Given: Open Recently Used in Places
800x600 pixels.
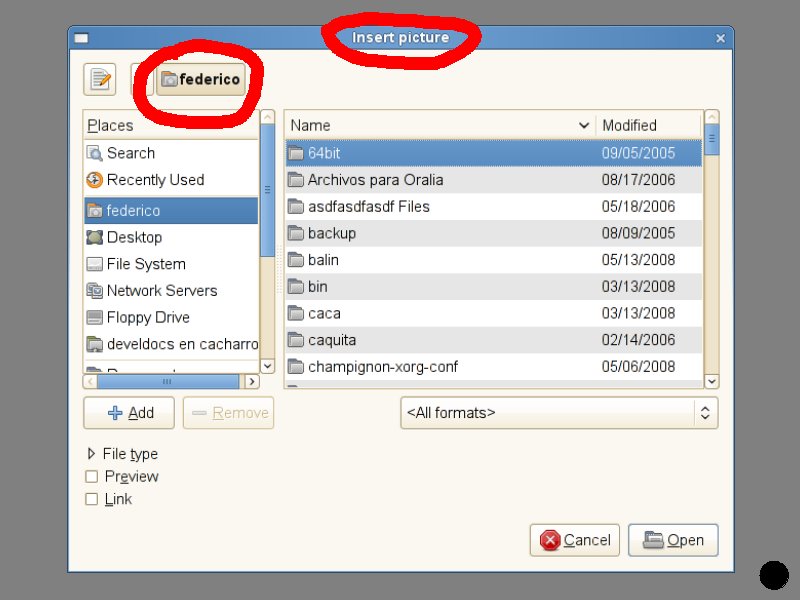Looking at the screenshot, I should click(x=154, y=180).
